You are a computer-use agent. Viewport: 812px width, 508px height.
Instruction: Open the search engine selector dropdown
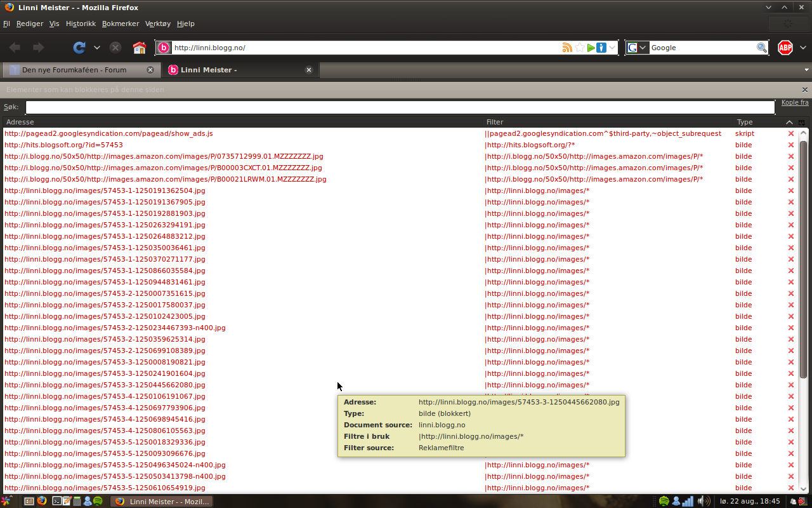tap(643, 48)
